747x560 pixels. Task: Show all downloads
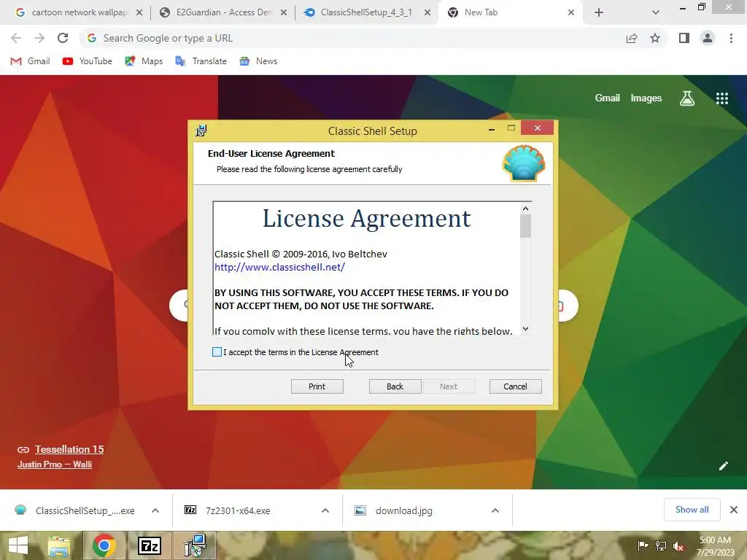coord(692,510)
